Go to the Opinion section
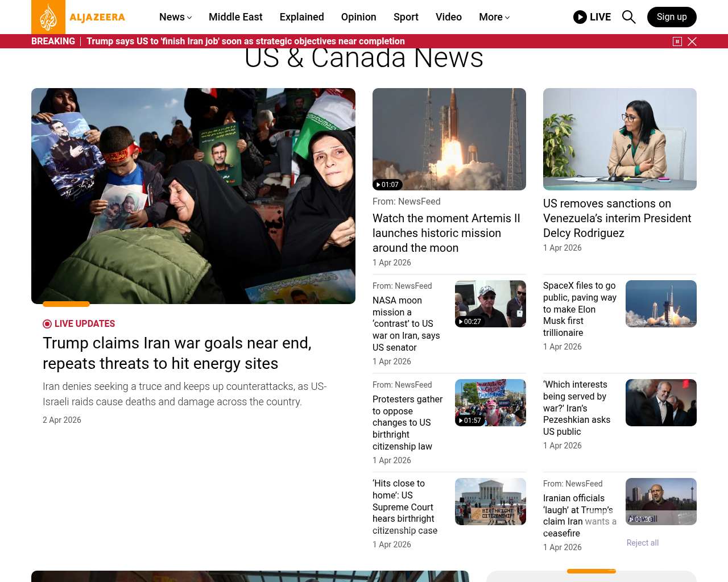Viewport: 728px width, 582px height. (x=358, y=17)
